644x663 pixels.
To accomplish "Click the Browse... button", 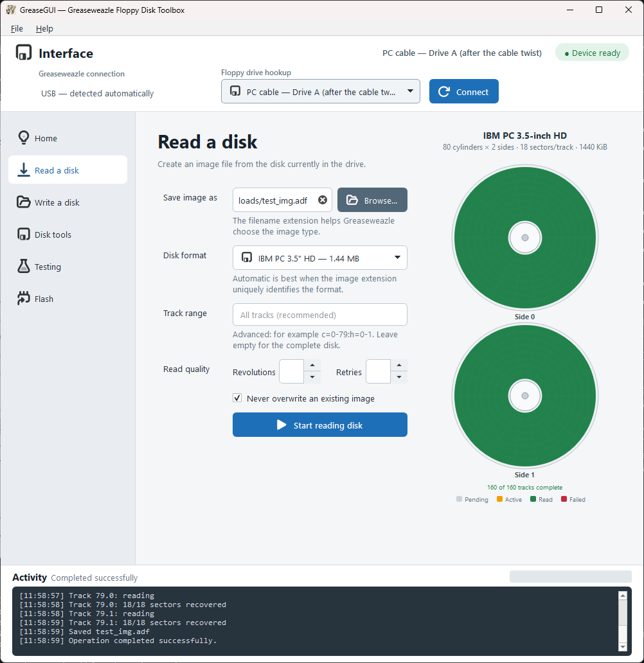I will [372, 200].
